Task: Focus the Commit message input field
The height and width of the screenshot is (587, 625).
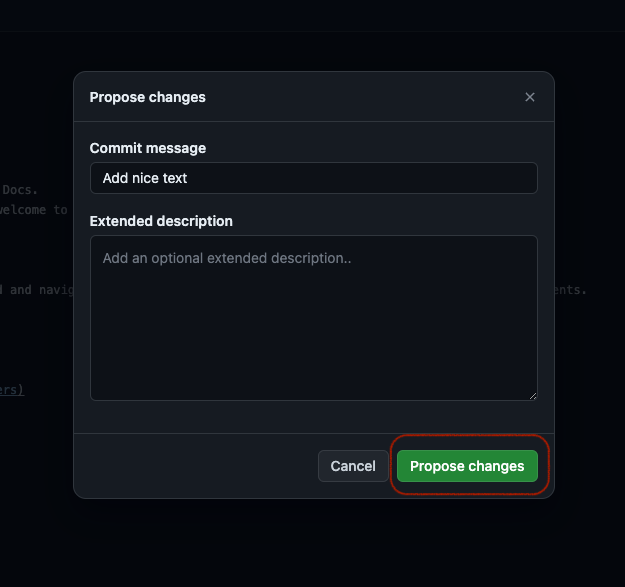Action: click(x=313, y=178)
